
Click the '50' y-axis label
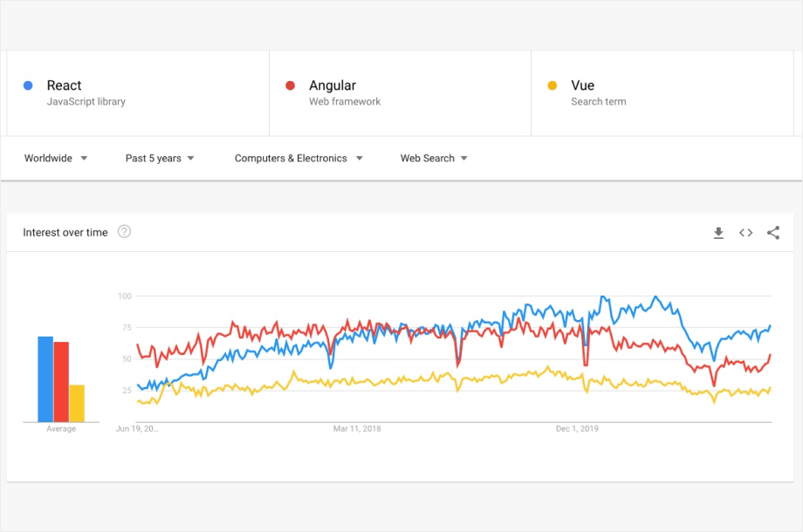127,359
